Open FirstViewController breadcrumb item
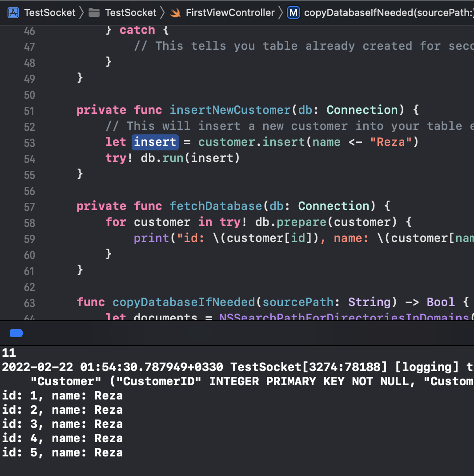 [230, 13]
